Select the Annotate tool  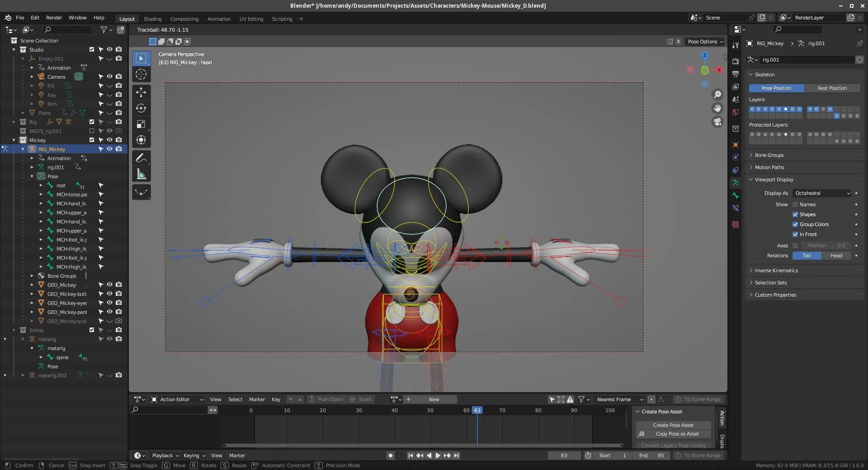click(x=141, y=158)
